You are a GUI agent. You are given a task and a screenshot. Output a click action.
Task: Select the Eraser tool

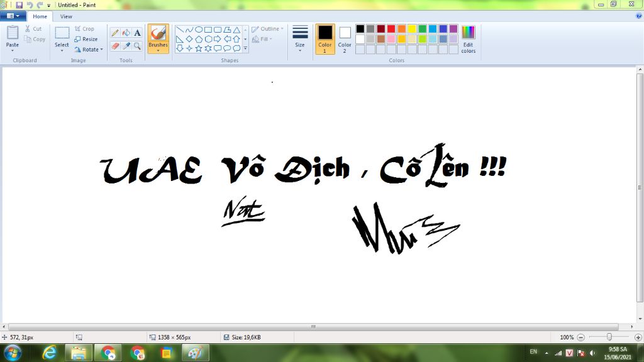coord(115,46)
